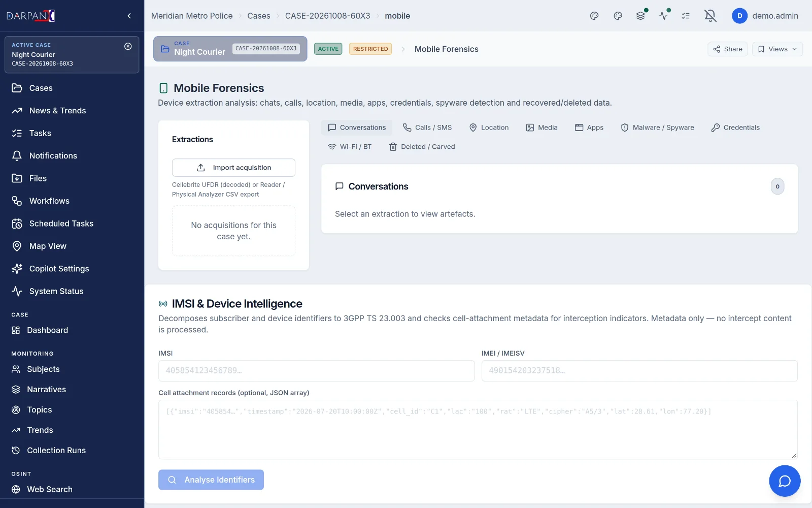This screenshot has width=812, height=508.
Task: Switch to Deleted / Carved tab
Action: (x=422, y=147)
